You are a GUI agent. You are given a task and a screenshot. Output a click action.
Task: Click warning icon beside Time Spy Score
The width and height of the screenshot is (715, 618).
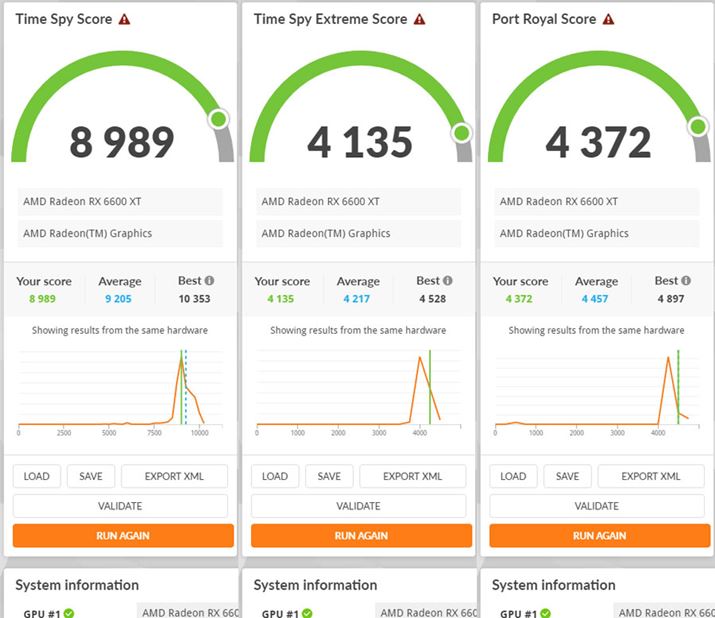click(124, 19)
